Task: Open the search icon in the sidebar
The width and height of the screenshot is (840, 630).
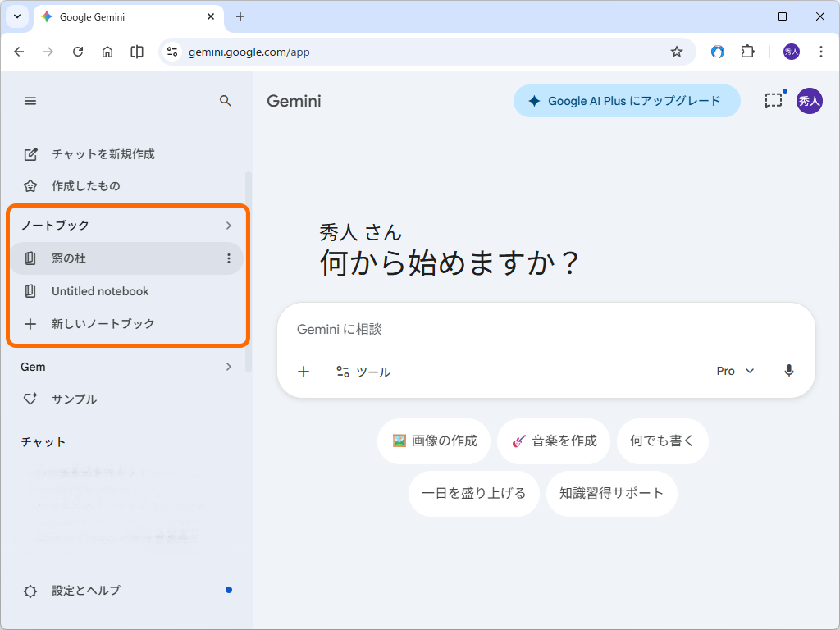Action: tap(226, 100)
